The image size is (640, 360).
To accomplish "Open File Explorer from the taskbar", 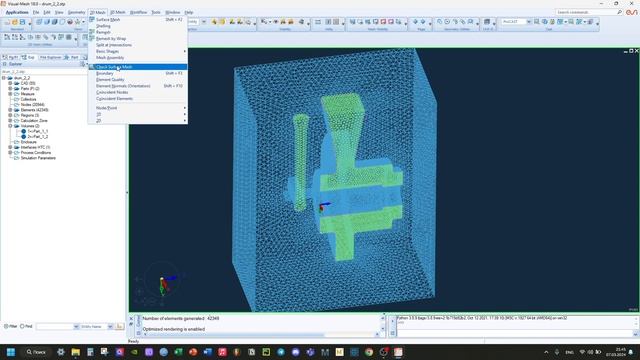I will 76,352.
